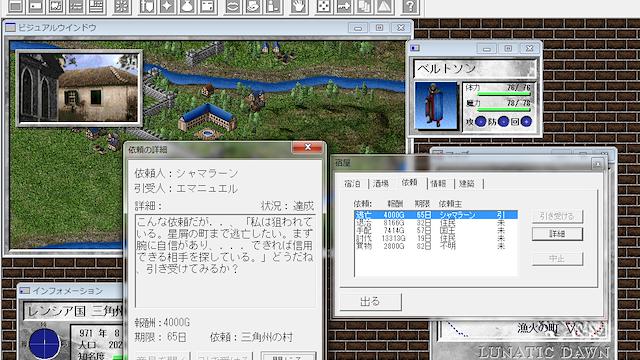Click the 引き受ける button
Viewport: 640px width, 360px height.
tap(557, 216)
